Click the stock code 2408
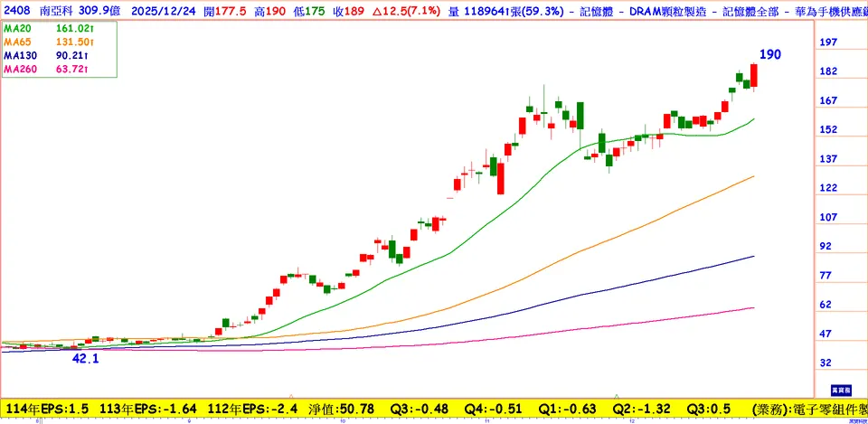Screen dimensions: 868x424 (x=15, y=10)
